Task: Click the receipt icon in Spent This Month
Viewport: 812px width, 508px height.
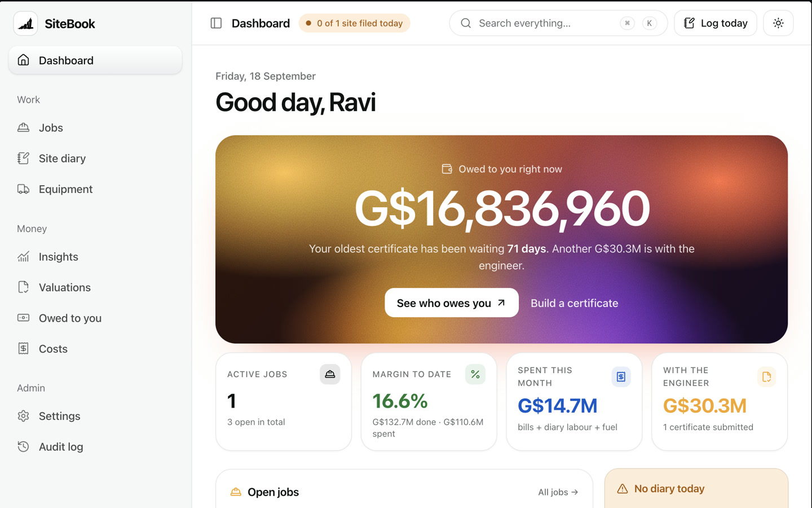Action: [621, 376]
